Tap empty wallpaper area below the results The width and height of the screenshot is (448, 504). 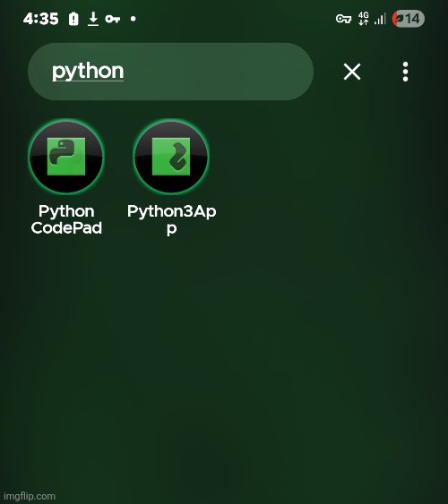(225, 354)
